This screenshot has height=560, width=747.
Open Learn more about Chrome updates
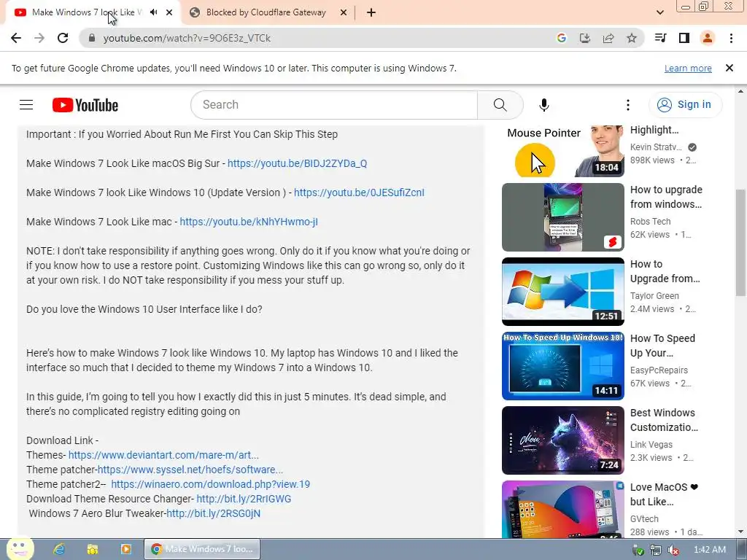[688, 68]
